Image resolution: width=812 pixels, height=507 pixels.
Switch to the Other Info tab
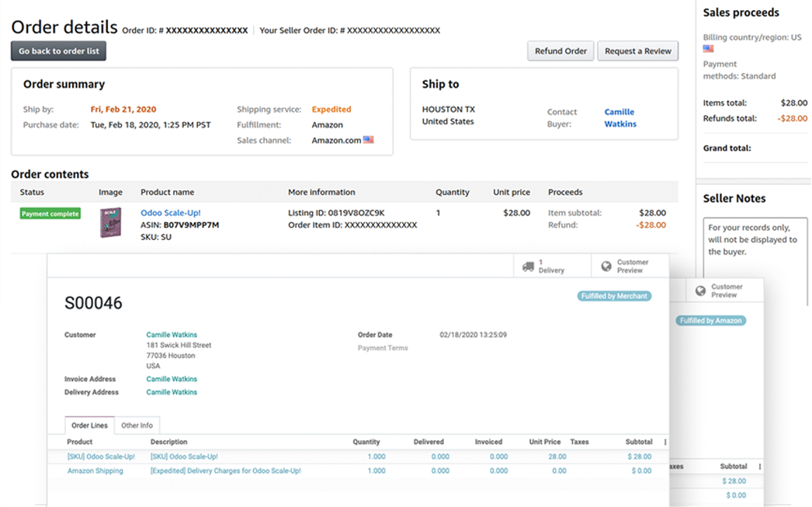(137, 425)
